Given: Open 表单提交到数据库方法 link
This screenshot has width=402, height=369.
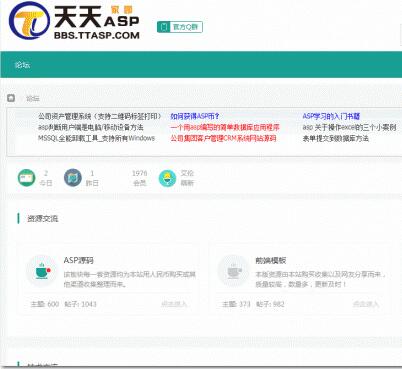Looking at the screenshot, I should (336, 138).
